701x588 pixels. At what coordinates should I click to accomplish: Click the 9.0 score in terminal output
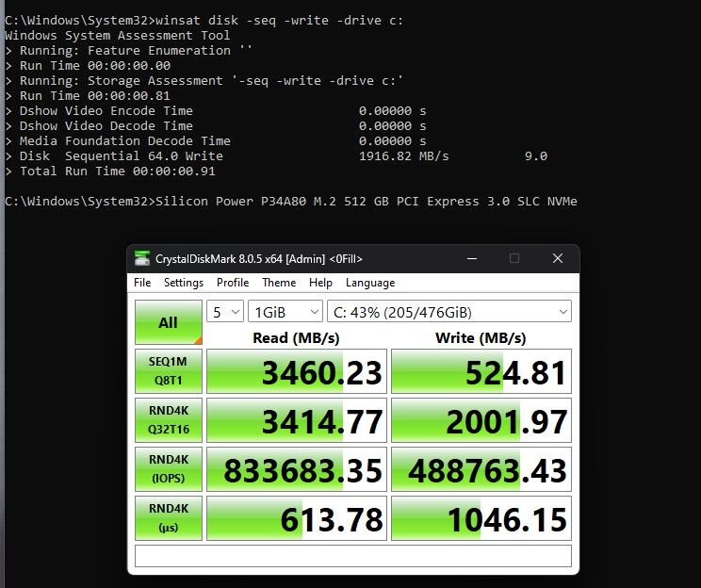point(535,156)
